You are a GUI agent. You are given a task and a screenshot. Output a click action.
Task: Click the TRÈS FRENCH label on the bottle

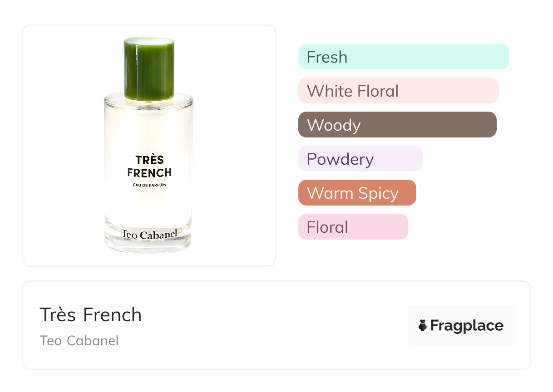149,166
